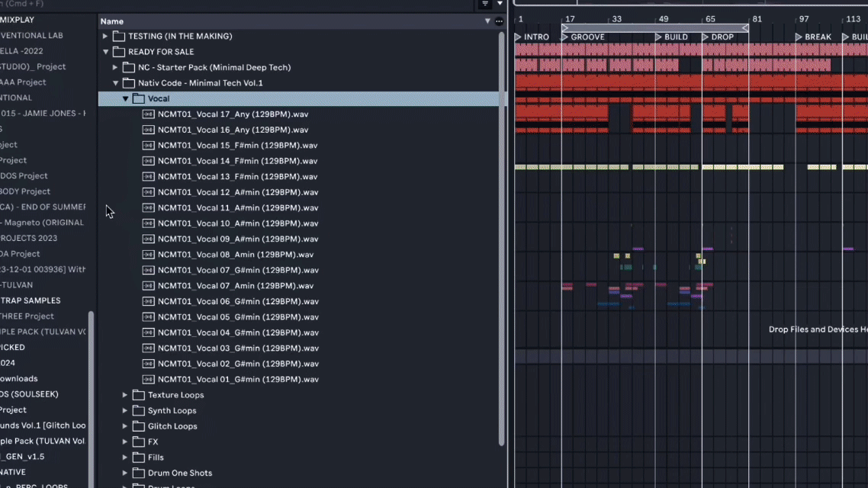The height and width of the screenshot is (488, 868).
Task: Click the Texture Loops folder icon
Action: click(x=138, y=395)
